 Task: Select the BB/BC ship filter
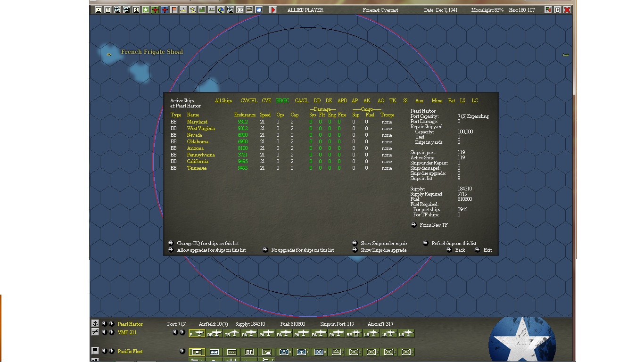[283, 100]
